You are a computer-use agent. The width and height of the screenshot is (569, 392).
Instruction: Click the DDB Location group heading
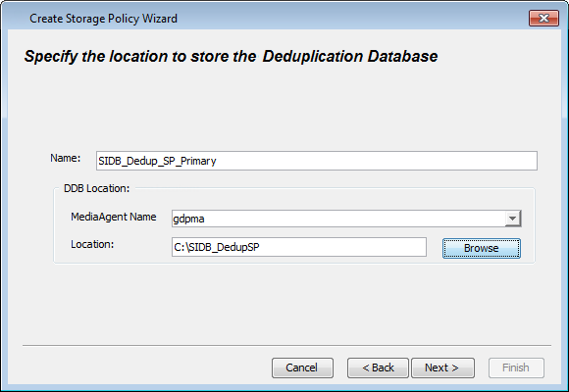[x=96, y=188]
